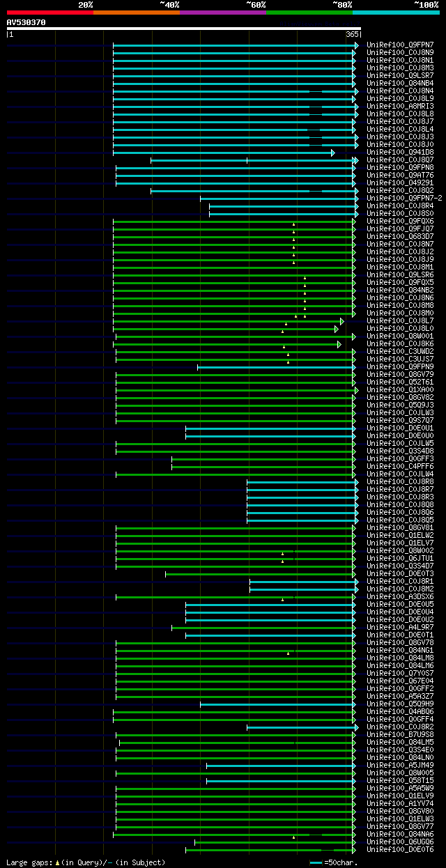The width and height of the screenshot is (446, 868).
Task: Select label UniRef100_A3DSX6
Action: [x=400, y=597]
